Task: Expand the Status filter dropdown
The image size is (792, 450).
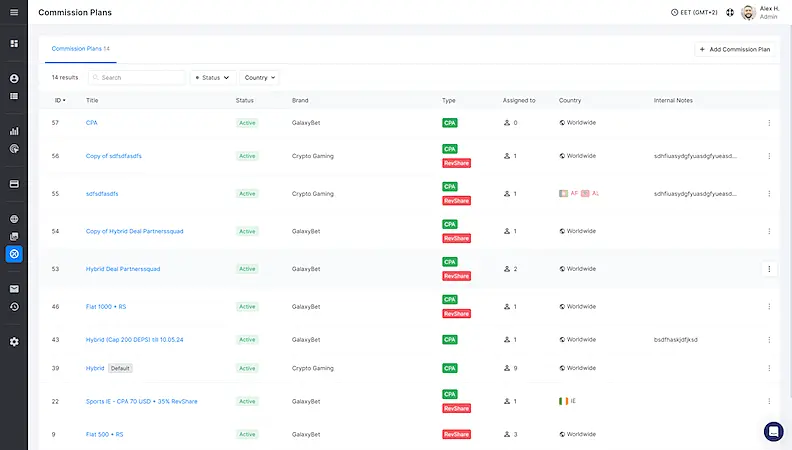Action: (212, 77)
